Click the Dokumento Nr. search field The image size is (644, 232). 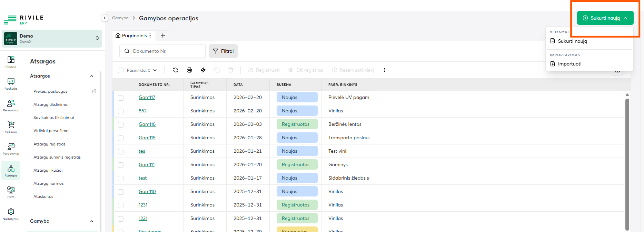click(x=166, y=51)
